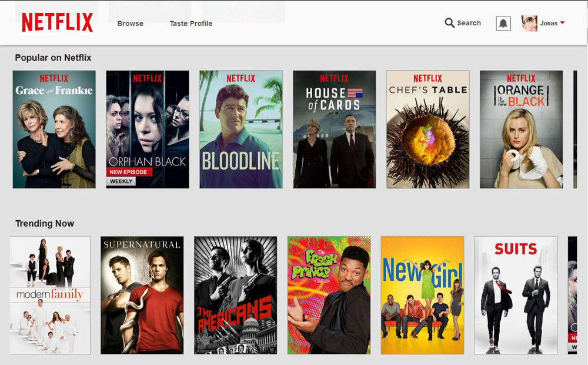The image size is (588, 365).
Task: Select The Americans poster
Action: (x=236, y=295)
